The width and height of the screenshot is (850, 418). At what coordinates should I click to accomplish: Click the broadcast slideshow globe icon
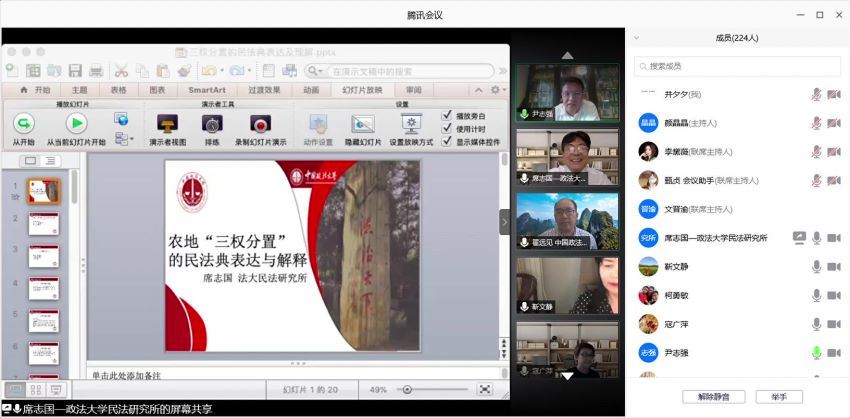pyautogui.click(x=121, y=118)
